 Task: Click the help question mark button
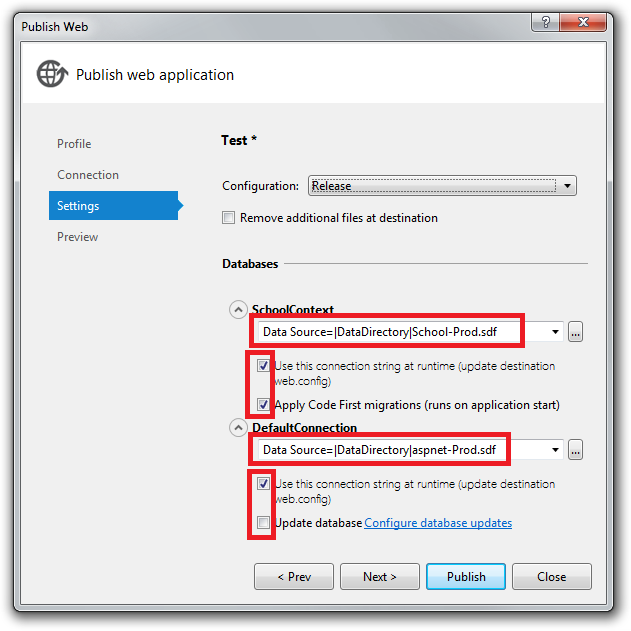(545, 22)
